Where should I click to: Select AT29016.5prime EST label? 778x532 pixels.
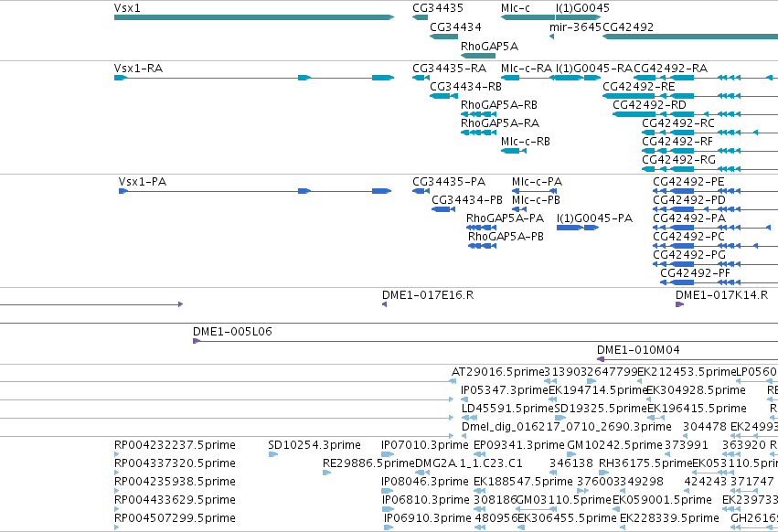pyautogui.click(x=497, y=372)
